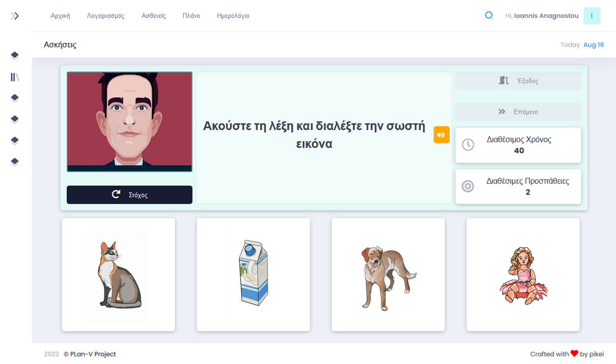
Task: Expand the sidebar with the double-chevron icon
Action: pos(15,16)
